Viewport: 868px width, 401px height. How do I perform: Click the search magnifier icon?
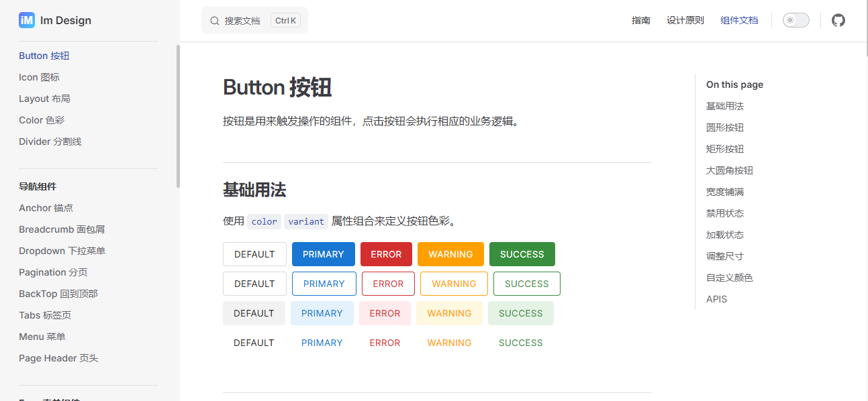[215, 21]
